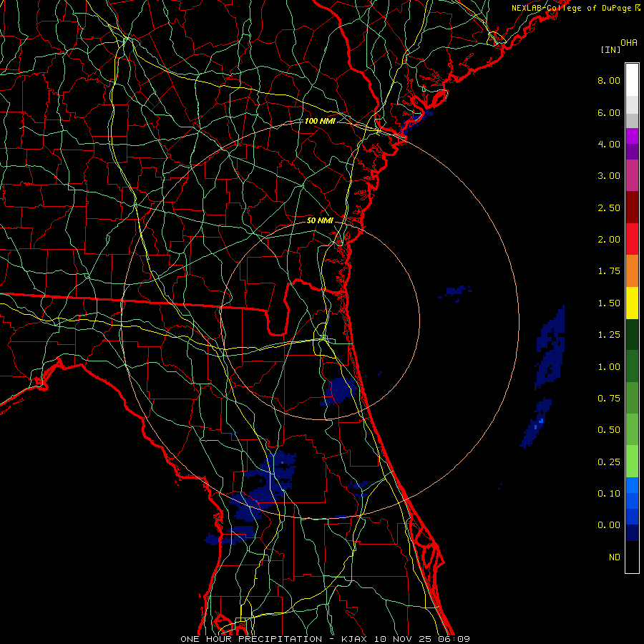
Task: Select the 0.50 legend value
Action: [x=609, y=430]
